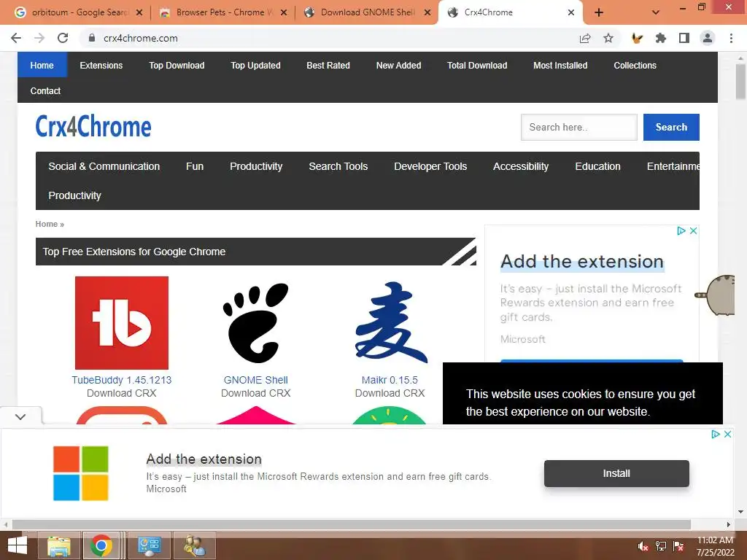Click the TubeBuddy extension logo
Image resolution: width=747 pixels, height=560 pixels.
122,323
